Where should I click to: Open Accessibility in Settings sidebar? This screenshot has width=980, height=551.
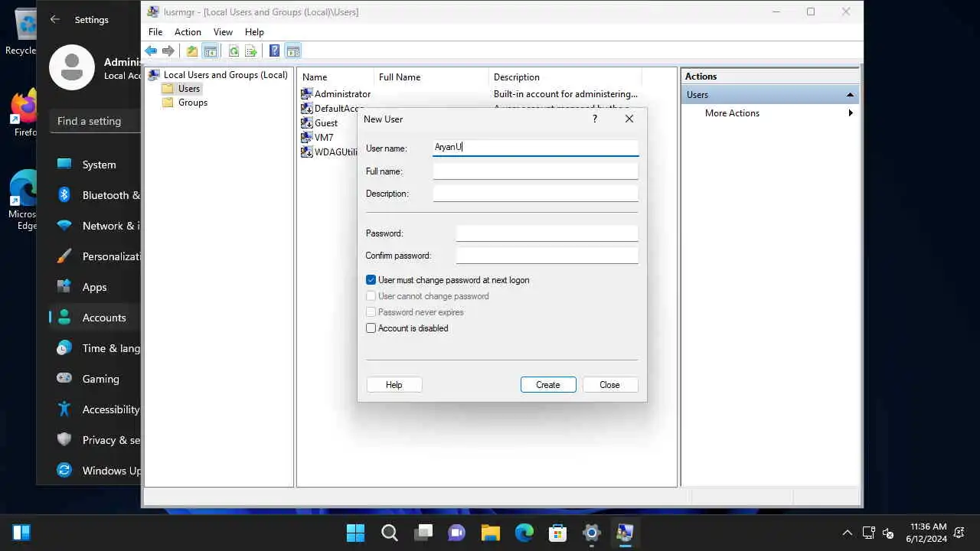96,409
